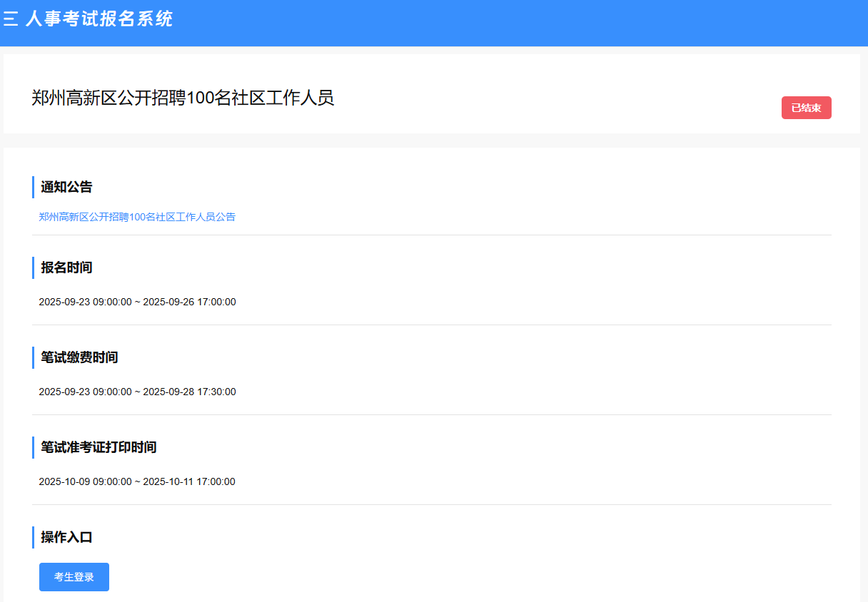Viewport: 868px width, 602px height.
Task: Click the 笔试缴费时间 section heading
Action: click(79, 357)
